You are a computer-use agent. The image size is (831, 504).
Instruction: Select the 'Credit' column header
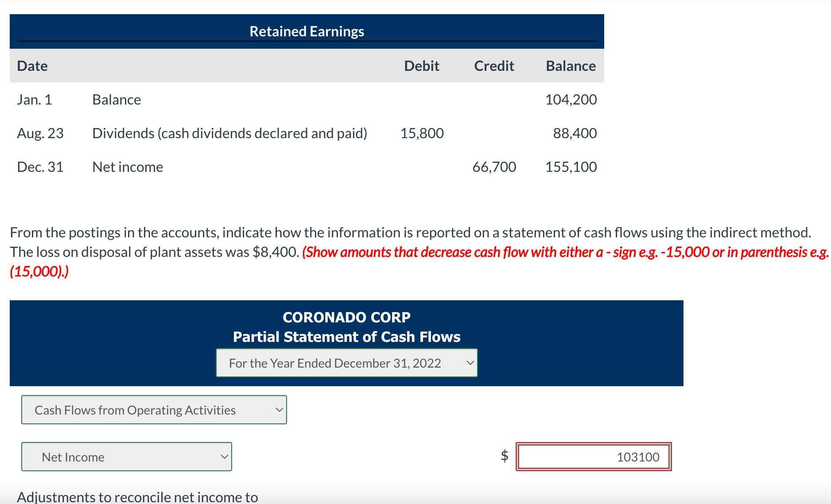494,66
